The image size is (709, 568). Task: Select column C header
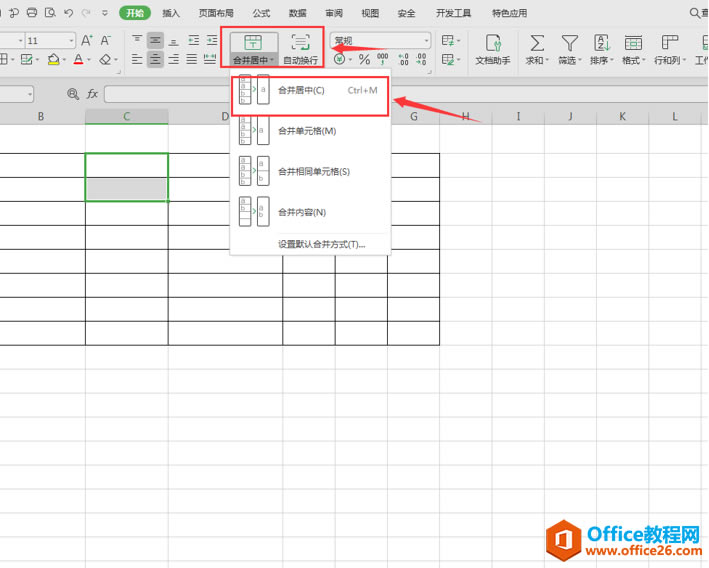[x=127, y=116]
